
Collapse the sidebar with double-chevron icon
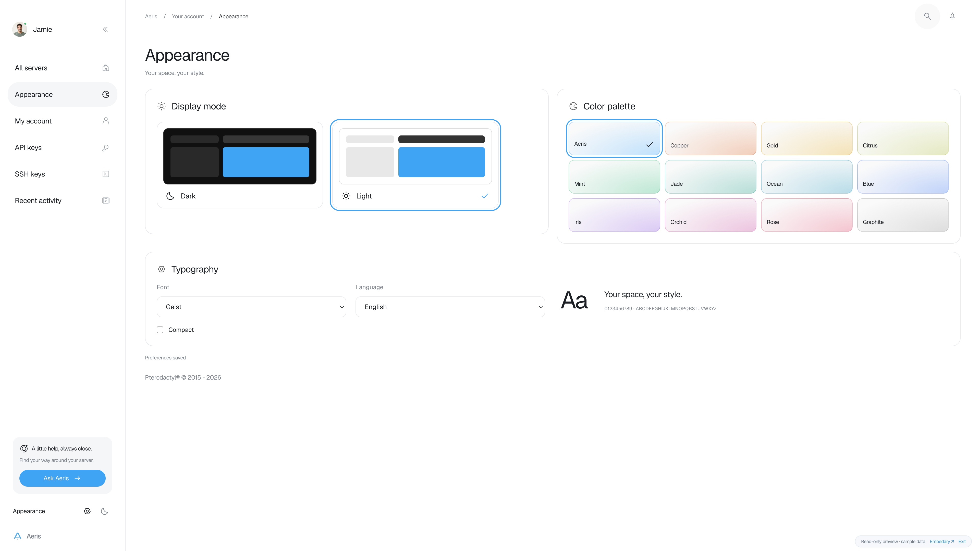click(x=105, y=29)
